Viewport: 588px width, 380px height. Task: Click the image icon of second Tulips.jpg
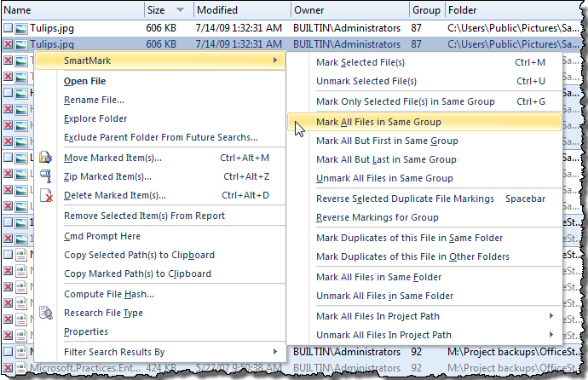tap(21, 43)
